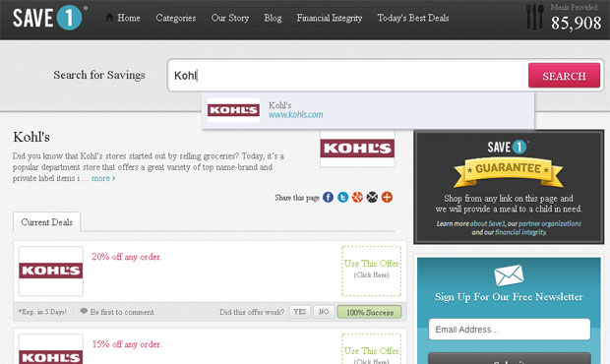Click the pink SEARCH button
The image size is (610, 364).
[x=564, y=76]
